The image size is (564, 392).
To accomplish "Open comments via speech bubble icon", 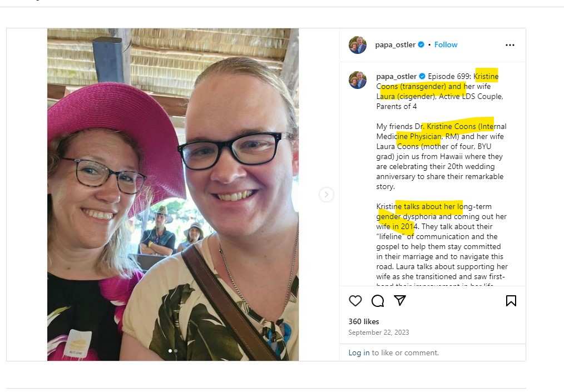I will (x=378, y=301).
